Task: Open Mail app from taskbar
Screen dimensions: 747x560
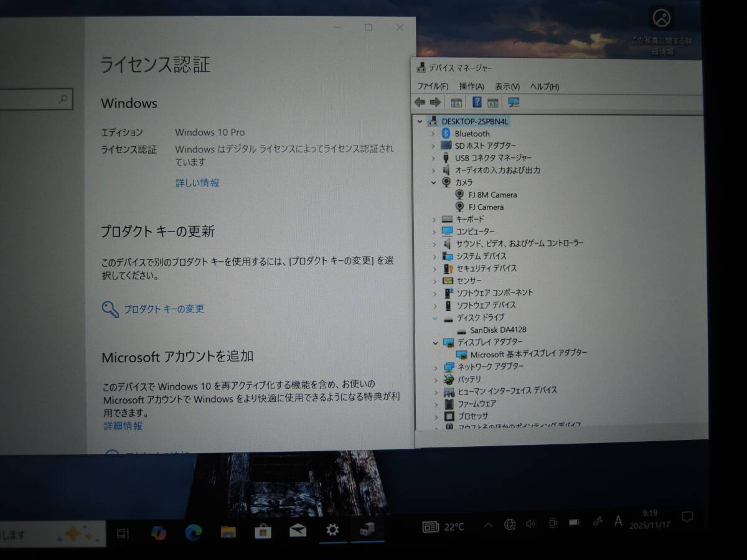Action: [298, 531]
